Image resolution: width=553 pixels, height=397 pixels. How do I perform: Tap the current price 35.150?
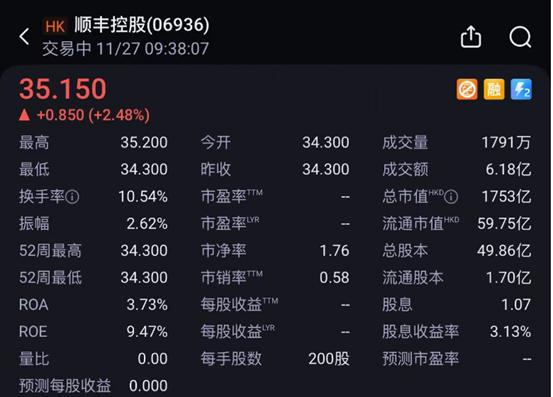coord(62,88)
